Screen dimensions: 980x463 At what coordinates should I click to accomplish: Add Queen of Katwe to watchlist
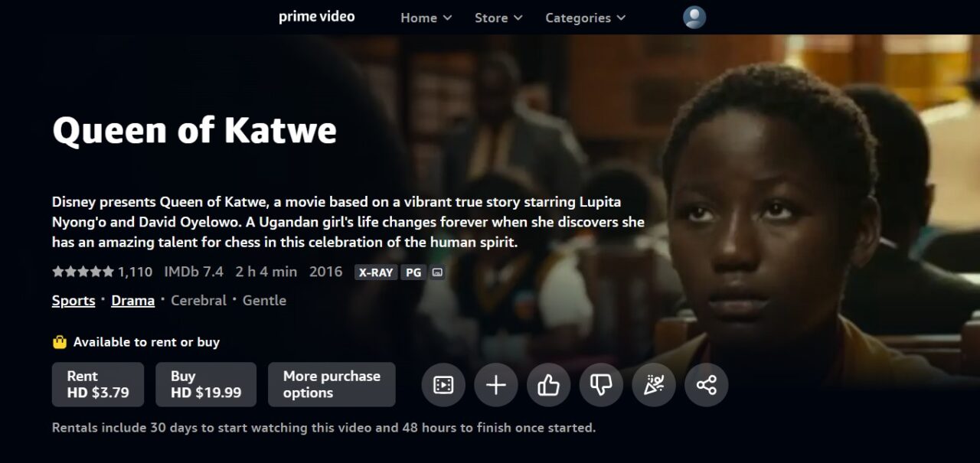click(x=496, y=385)
